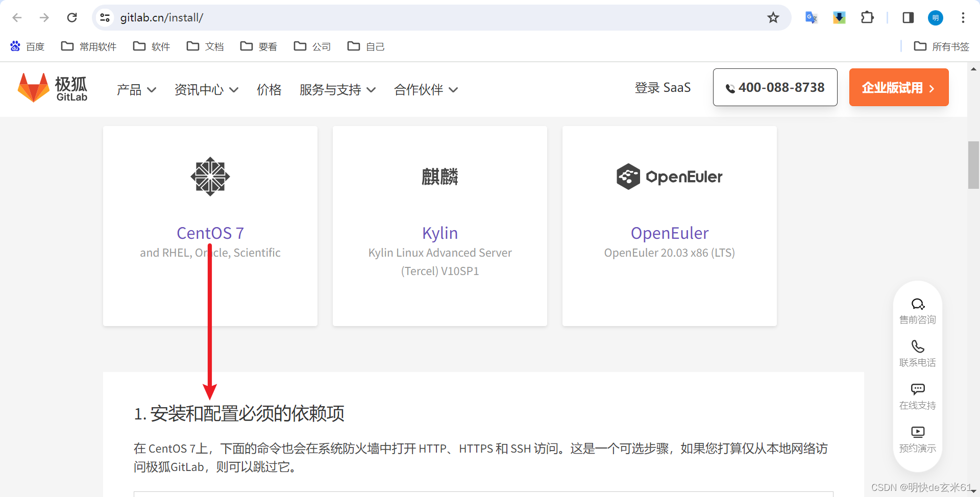The height and width of the screenshot is (497, 980).
Task: Open the Google Translate extension icon
Action: click(811, 17)
